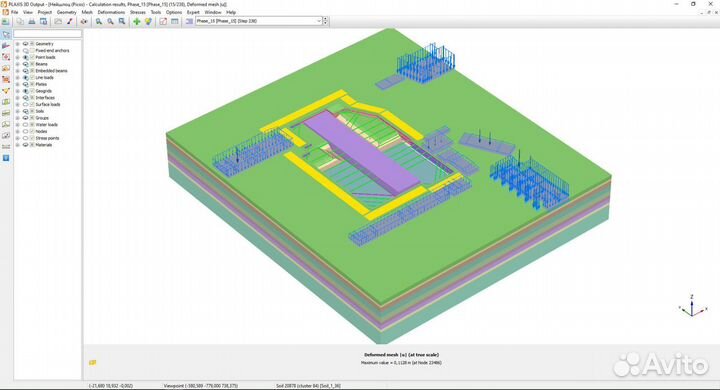Open the Stresses menu

[x=138, y=12]
